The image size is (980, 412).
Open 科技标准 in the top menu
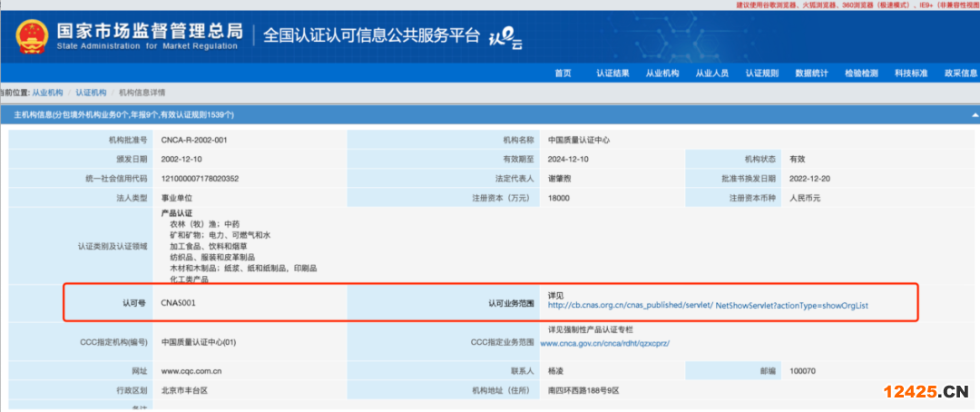point(911,74)
